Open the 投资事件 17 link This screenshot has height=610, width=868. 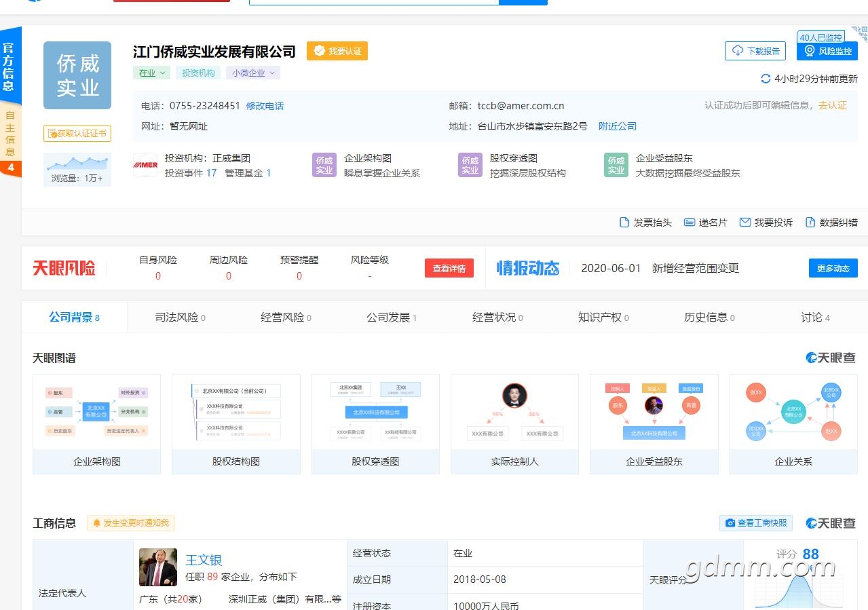pos(191,173)
